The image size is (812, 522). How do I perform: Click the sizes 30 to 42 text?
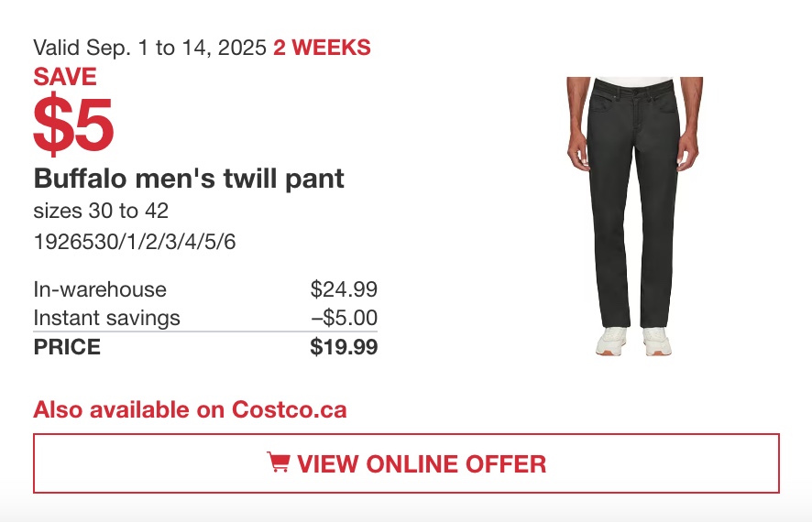101,211
